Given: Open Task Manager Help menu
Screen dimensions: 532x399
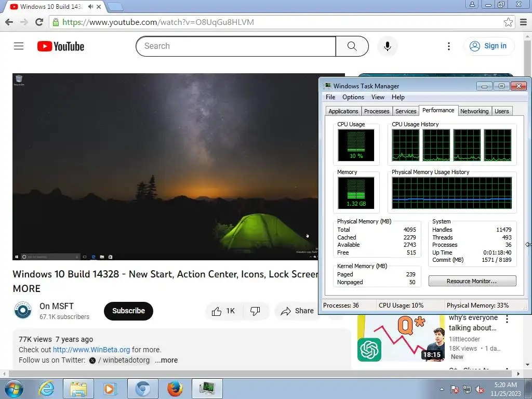Looking at the screenshot, I should (x=398, y=97).
